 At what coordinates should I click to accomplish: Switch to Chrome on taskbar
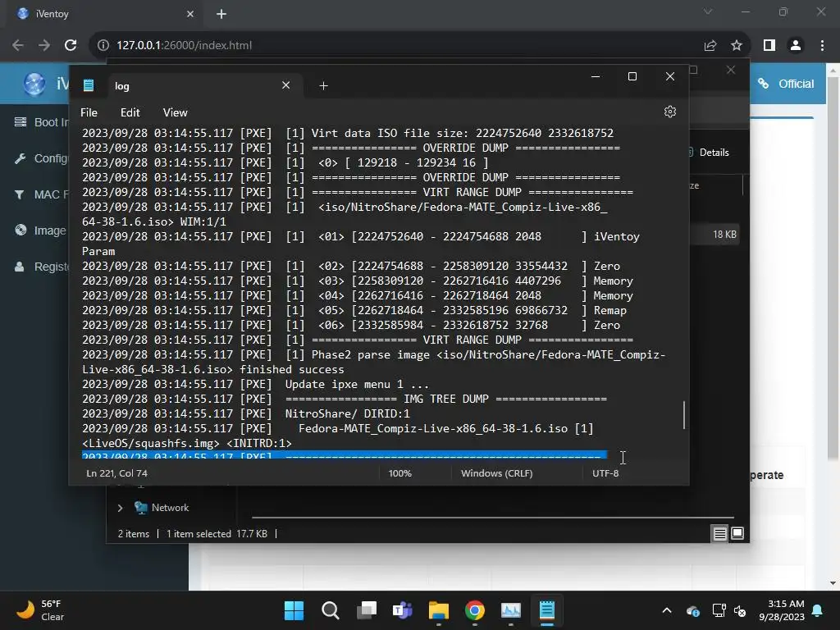(x=475, y=610)
